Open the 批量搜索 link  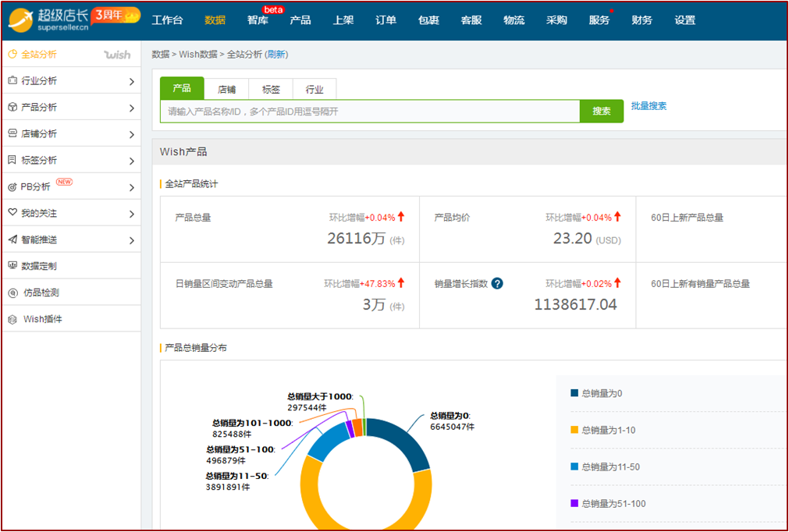click(649, 106)
